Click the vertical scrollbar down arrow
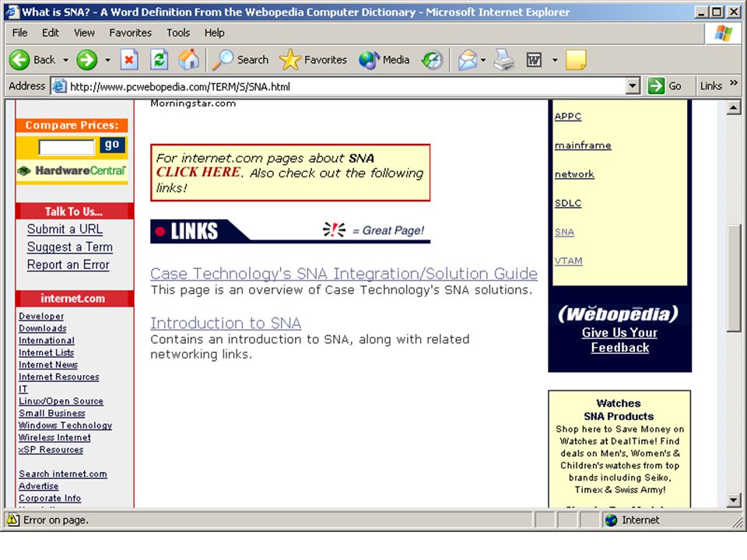The width and height of the screenshot is (747, 560). tap(733, 500)
